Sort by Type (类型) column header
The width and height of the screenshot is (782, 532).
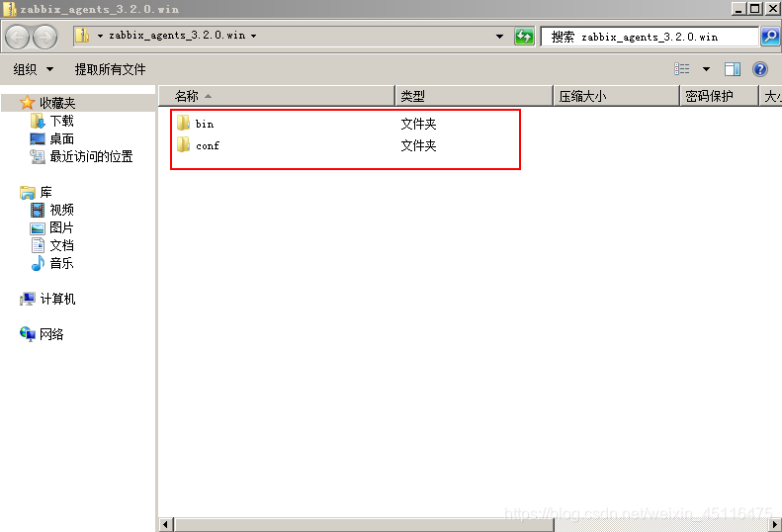475,96
